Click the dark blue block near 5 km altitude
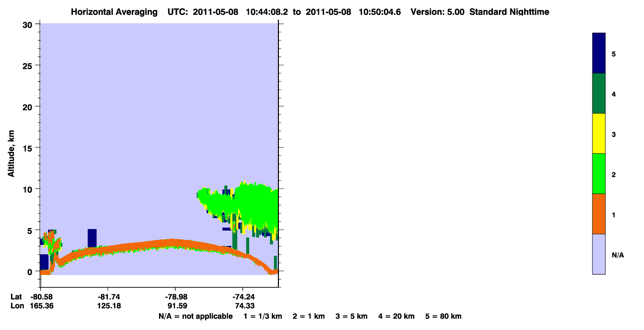644x330 pixels. (92, 237)
